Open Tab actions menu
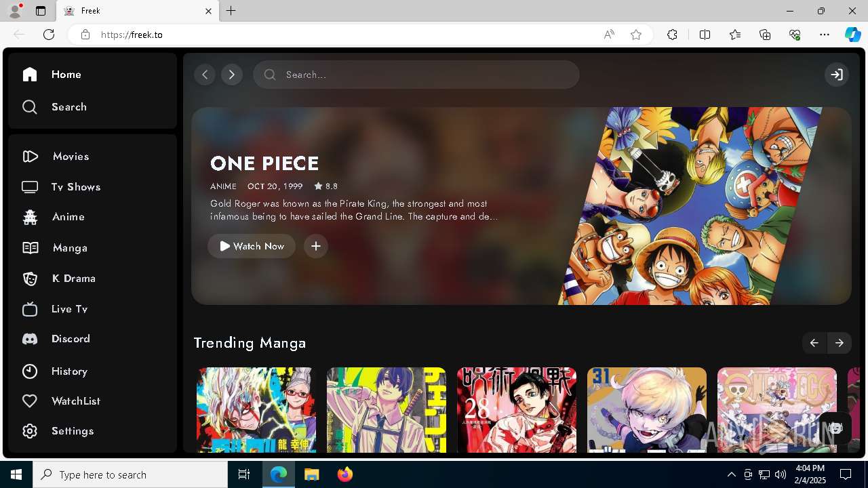 (41, 11)
